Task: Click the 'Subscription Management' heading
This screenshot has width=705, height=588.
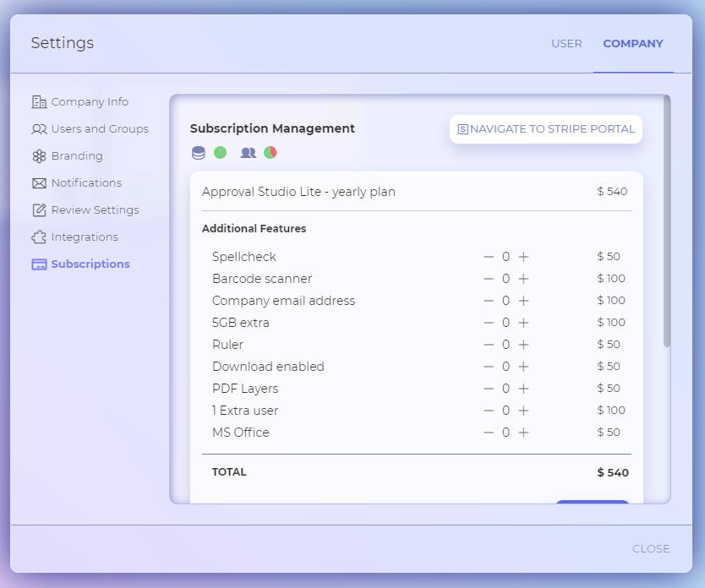Action: click(x=272, y=128)
